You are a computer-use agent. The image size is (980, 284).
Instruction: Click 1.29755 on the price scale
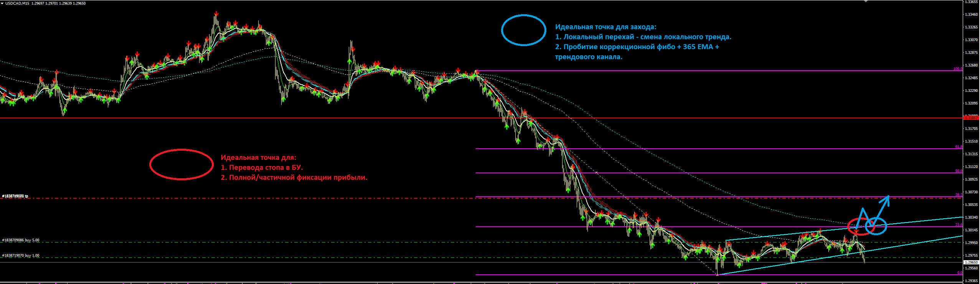[x=971, y=256]
